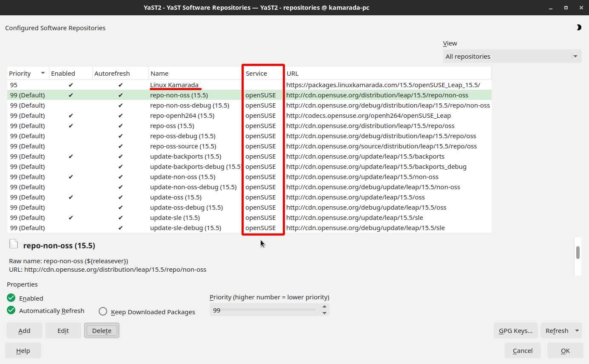
Task: Select update-non-oss-debug (15.5) repository
Action: pos(193,187)
